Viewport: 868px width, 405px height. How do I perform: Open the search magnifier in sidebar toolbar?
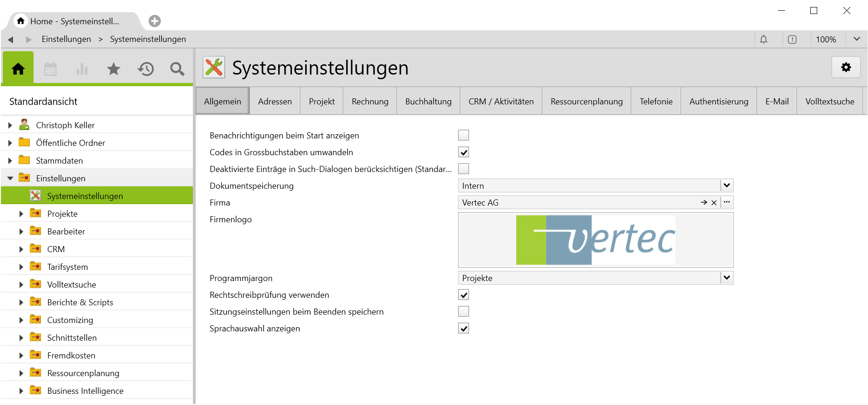pos(177,69)
